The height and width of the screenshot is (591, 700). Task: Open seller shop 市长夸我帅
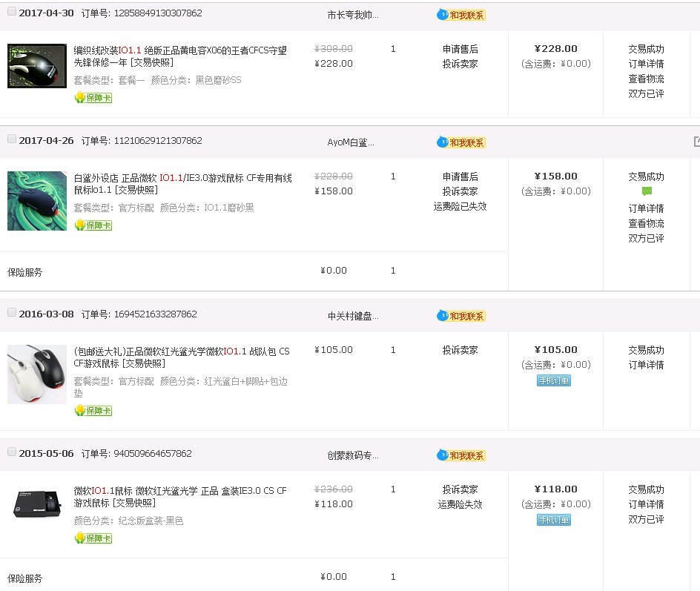coord(353,15)
